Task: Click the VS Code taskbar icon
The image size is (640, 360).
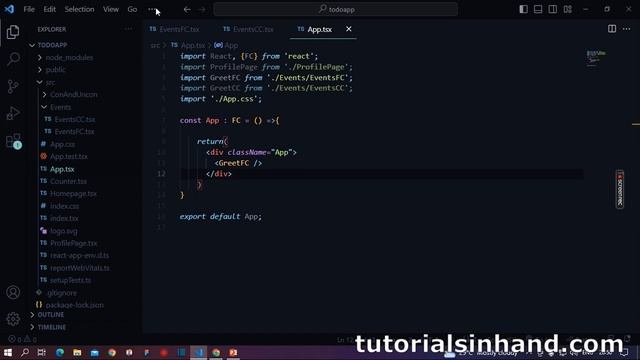Action: 199,352
